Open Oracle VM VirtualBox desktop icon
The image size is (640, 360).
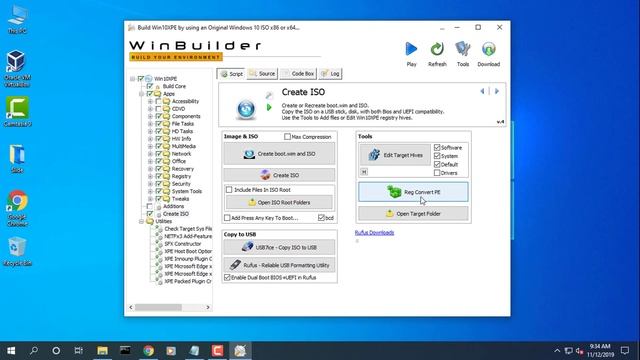coord(17,68)
